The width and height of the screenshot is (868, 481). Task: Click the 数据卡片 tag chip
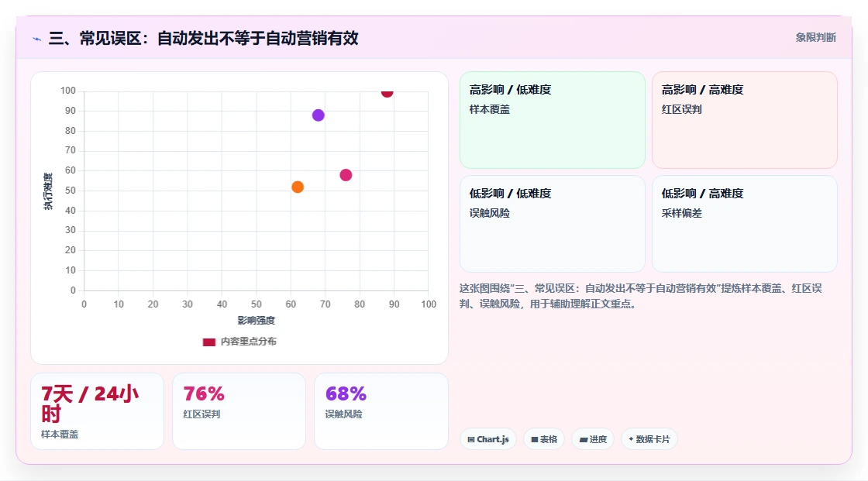click(649, 439)
